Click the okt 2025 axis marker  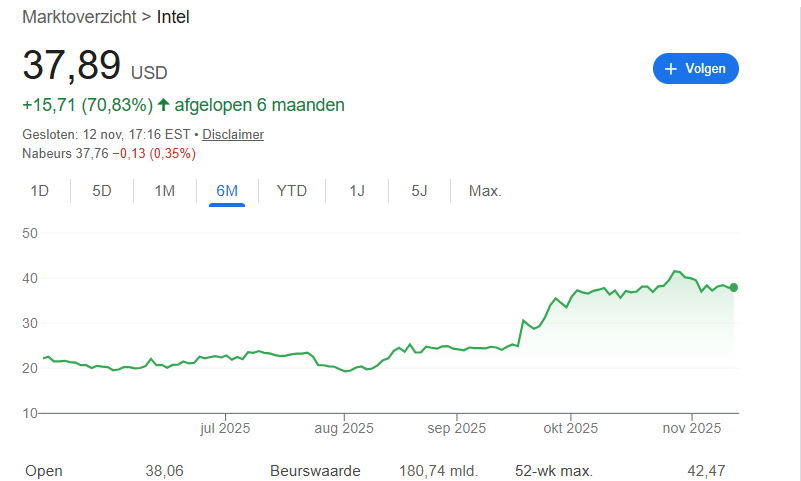(571, 428)
